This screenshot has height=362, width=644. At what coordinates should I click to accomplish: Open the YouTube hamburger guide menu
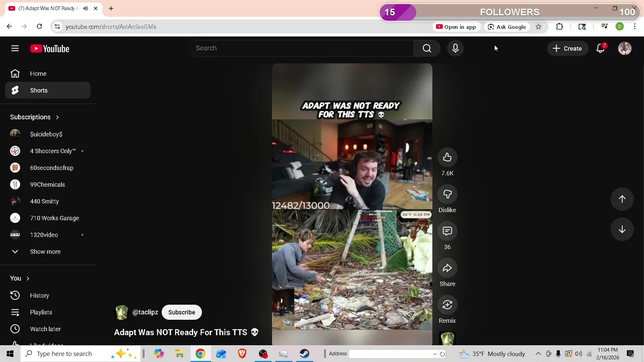pos(15,48)
